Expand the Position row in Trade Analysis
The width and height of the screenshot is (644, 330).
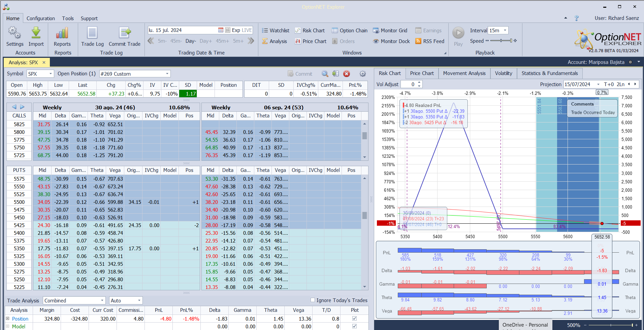pos(7,318)
